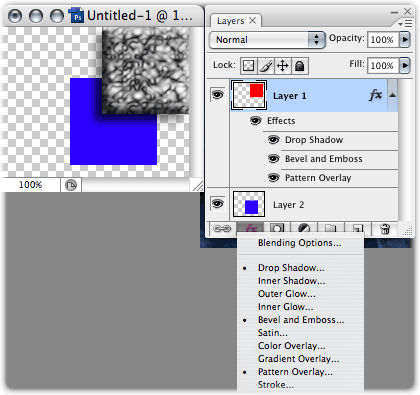Click the fx indicator on Layer 1
The width and height of the screenshot is (420, 395).
point(376,95)
